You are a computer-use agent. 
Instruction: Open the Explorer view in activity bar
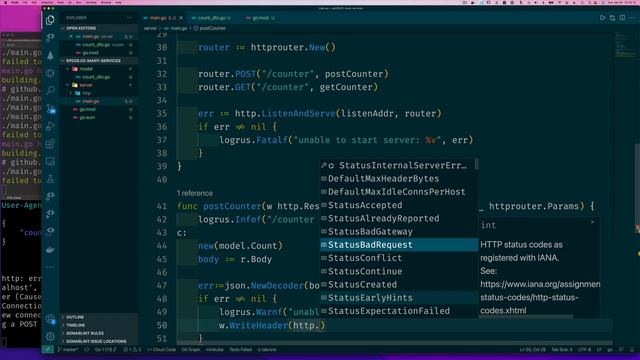pos(50,20)
